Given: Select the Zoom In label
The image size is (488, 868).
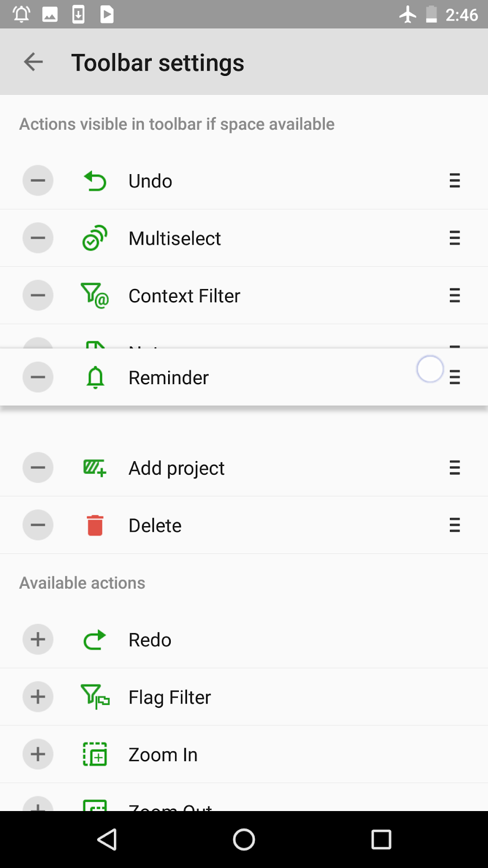Looking at the screenshot, I should point(163,755).
